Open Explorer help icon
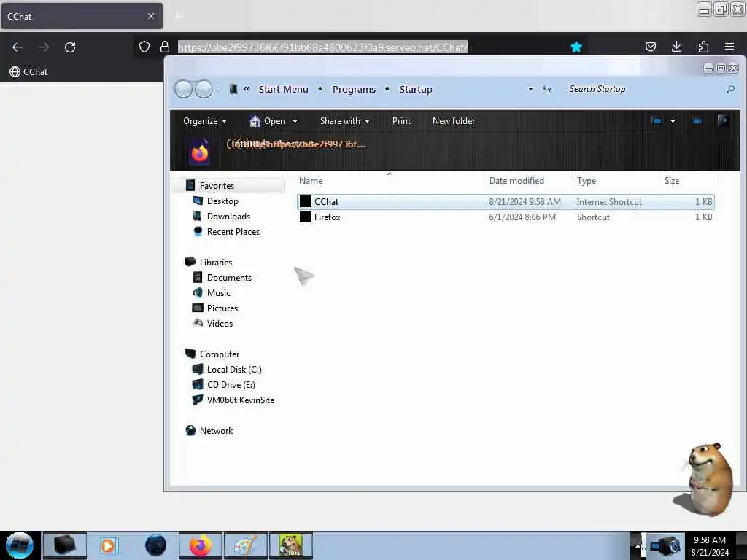Viewport: 747px width, 560px height. click(x=723, y=121)
